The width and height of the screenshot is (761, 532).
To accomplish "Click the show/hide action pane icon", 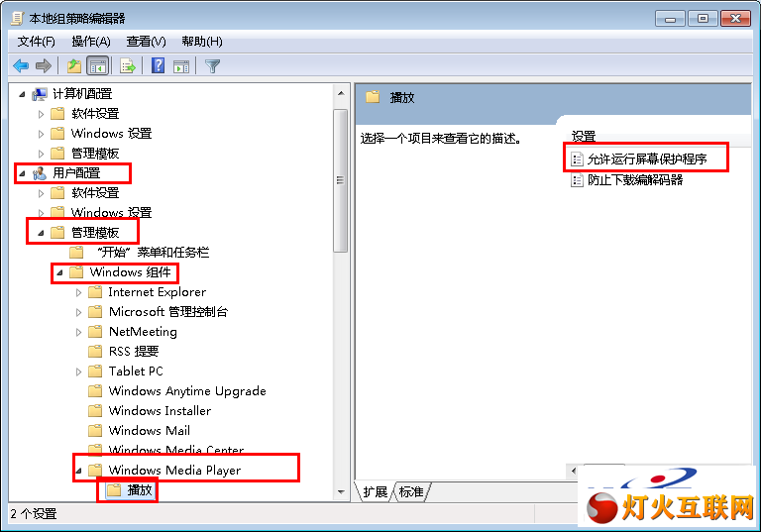I will click(x=181, y=66).
